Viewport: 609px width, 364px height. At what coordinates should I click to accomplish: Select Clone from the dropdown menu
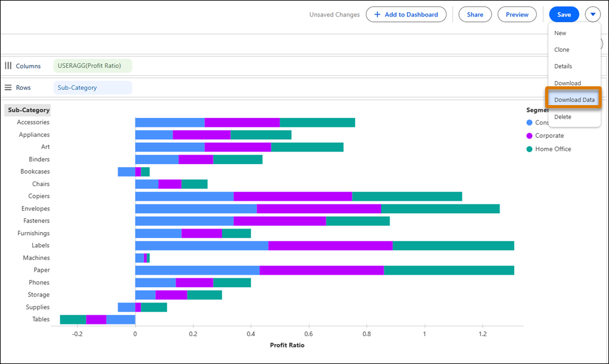point(562,50)
